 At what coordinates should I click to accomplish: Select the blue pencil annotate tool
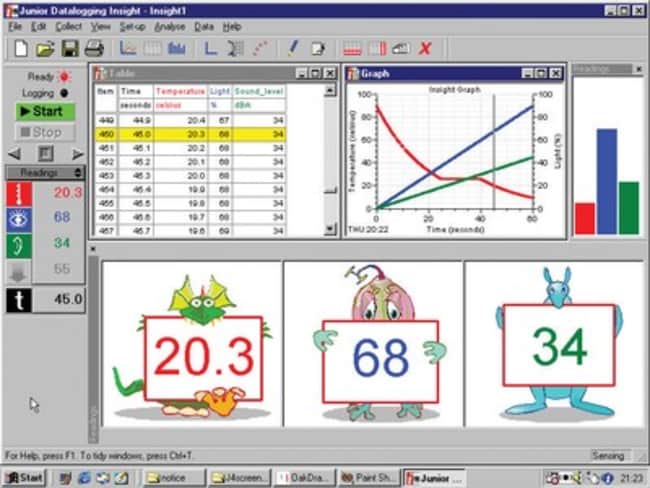[x=293, y=47]
